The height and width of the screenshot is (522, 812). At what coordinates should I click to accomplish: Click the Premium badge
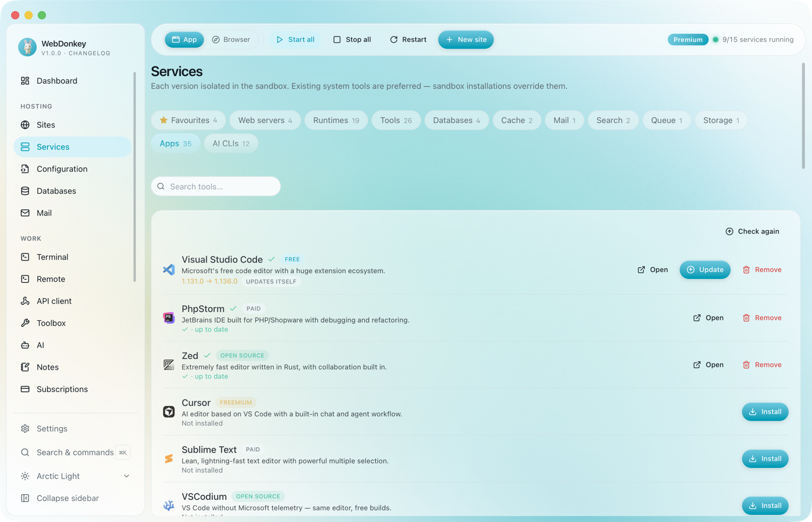pyautogui.click(x=688, y=39)
